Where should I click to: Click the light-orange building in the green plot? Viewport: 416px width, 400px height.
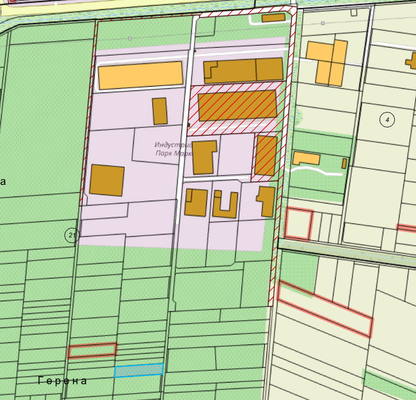tap(306, 158)
